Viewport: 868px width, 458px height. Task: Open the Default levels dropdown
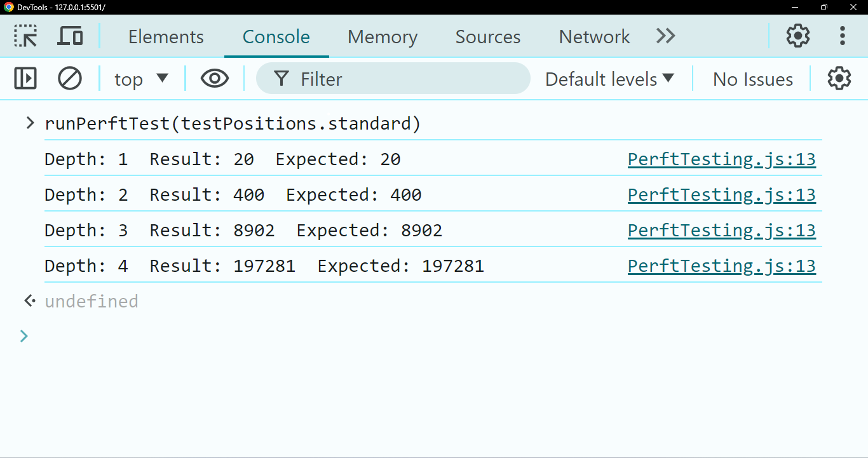click(609, 79)
